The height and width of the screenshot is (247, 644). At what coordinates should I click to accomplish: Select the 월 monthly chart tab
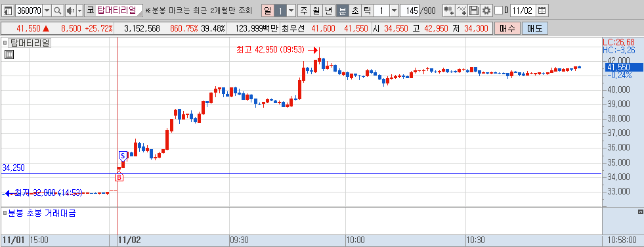point(316,11)
